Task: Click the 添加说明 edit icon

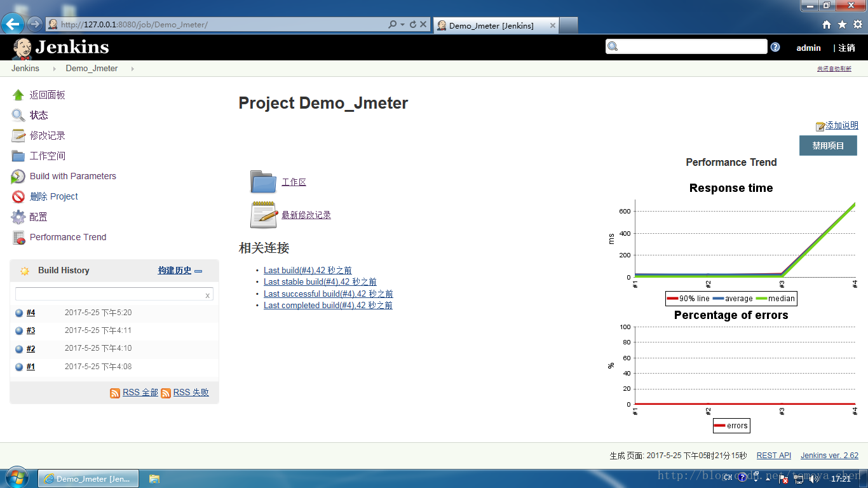Action: 820,126
